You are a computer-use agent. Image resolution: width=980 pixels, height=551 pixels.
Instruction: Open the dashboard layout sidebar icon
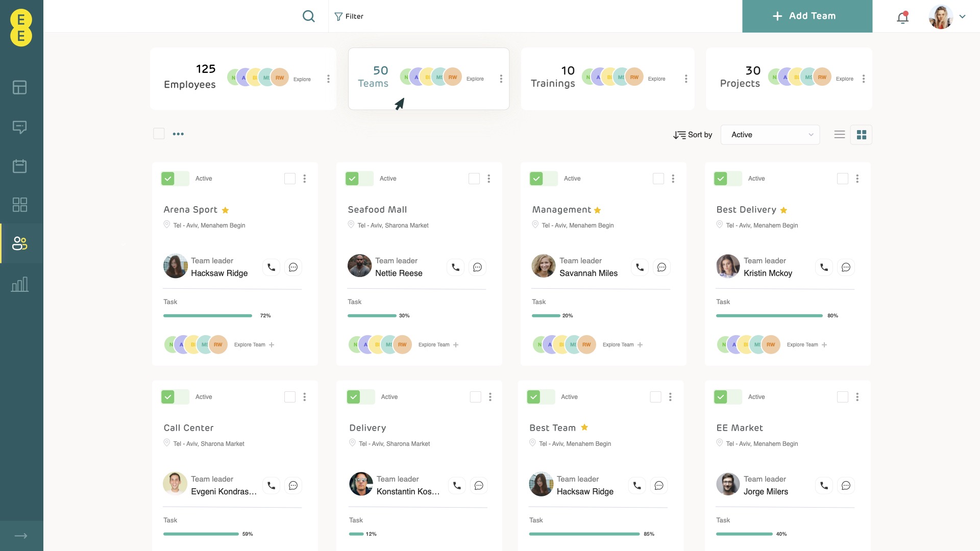pyautogui.click(x=20, y=87)
